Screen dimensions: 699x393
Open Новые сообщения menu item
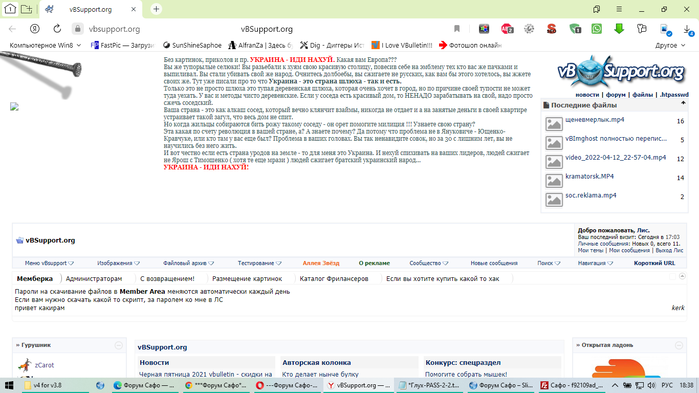494,263
